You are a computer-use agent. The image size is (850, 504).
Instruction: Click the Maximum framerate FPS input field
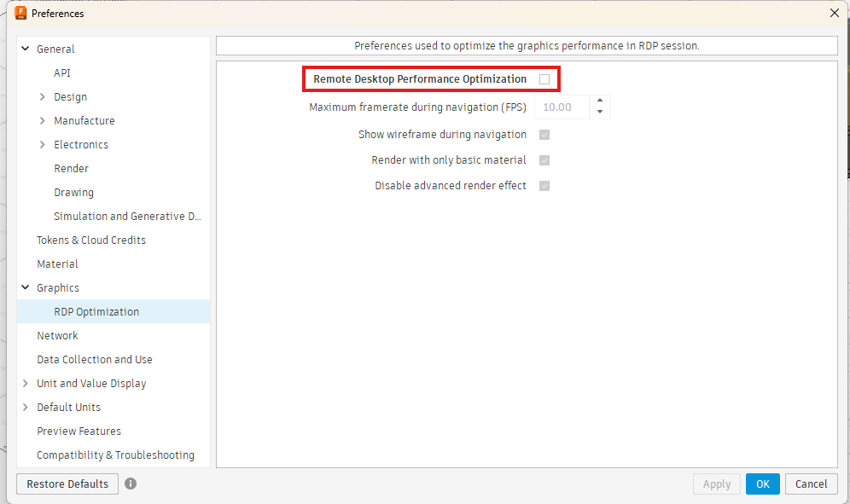pyautogui.click(x=562, y=107)
